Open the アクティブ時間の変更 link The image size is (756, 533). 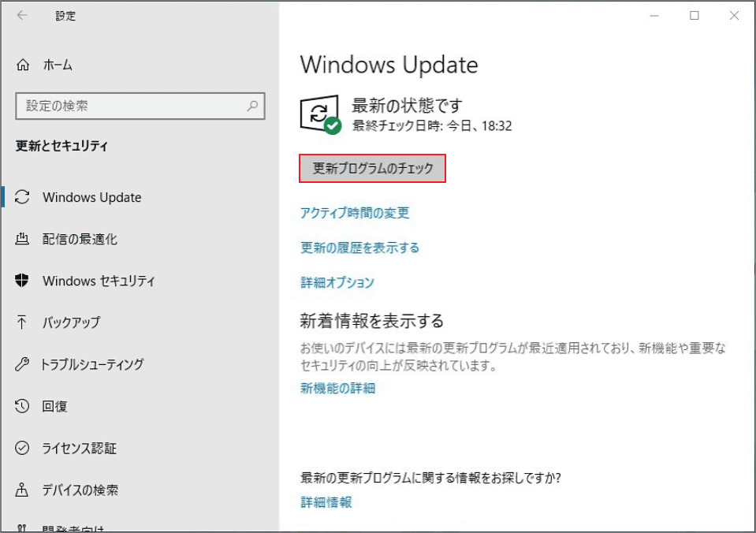355,213
